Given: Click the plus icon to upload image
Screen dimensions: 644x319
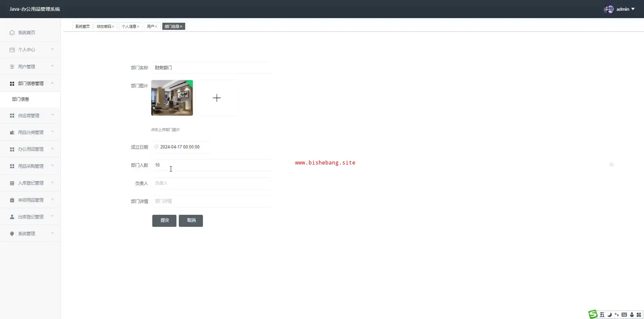Looking at the screenshot, I should click(x=217, y=98).
